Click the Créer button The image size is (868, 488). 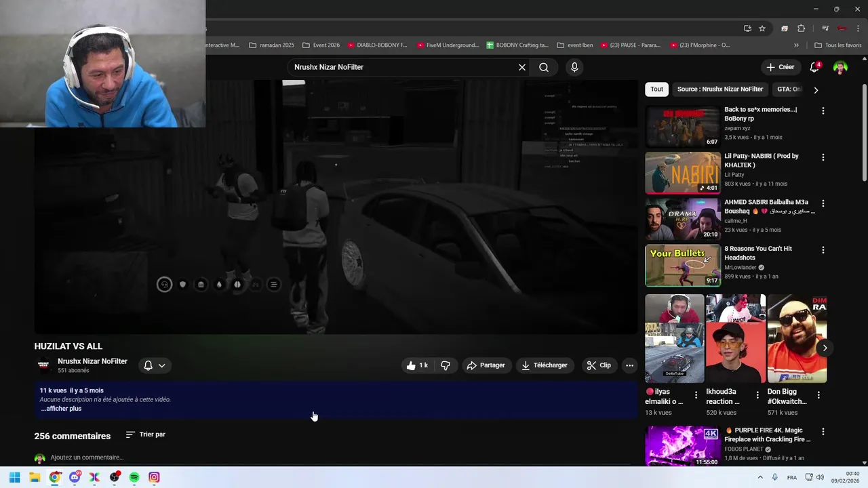click(x=780, y=67)
